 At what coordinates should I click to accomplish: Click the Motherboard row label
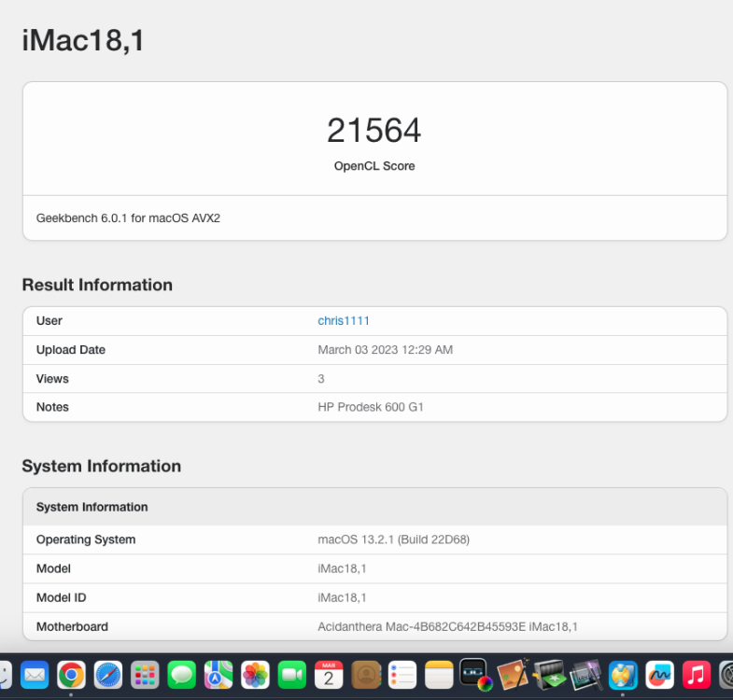(x=72, y=626)
